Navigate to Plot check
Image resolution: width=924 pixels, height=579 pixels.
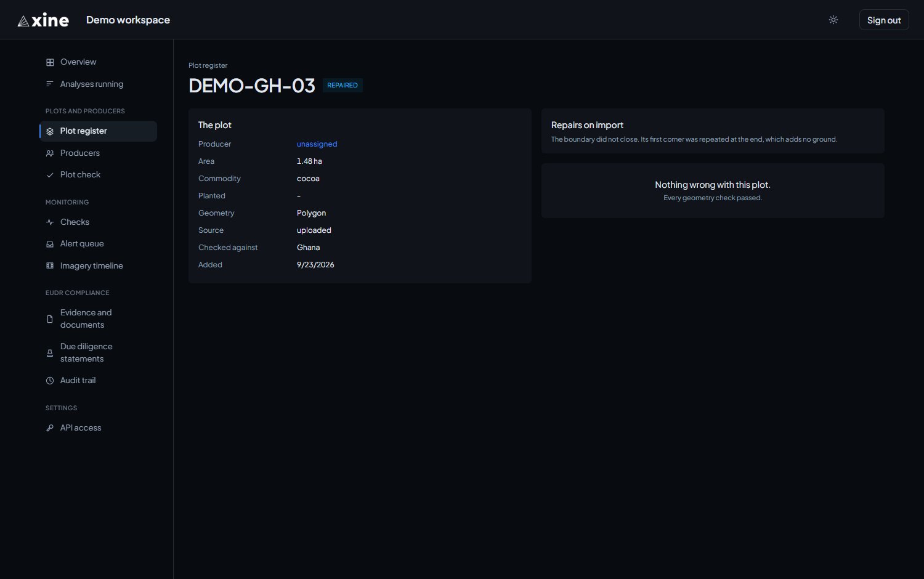point(99,175)
